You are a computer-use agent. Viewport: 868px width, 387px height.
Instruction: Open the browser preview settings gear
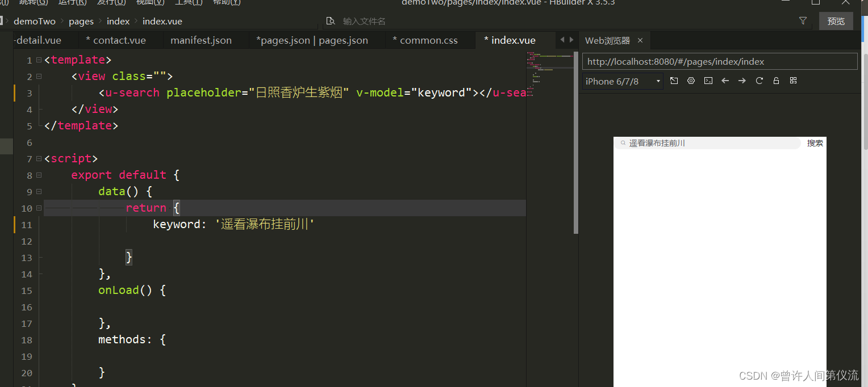(x=691, y=80)
